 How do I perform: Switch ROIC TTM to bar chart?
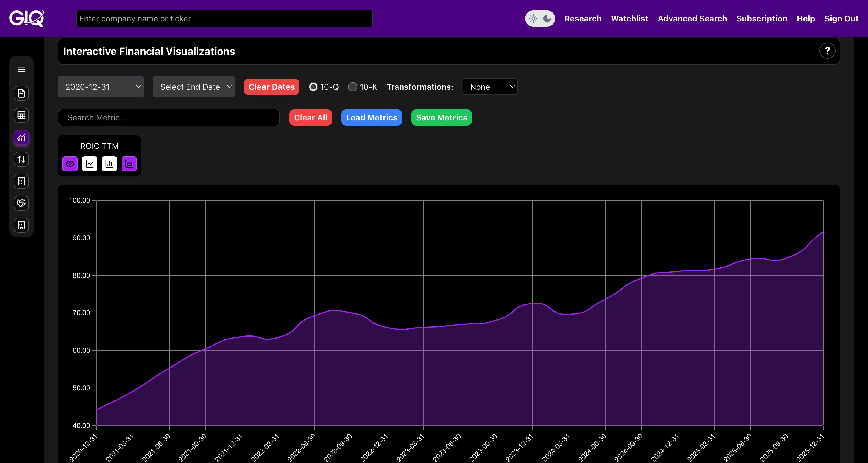click(109, 164)
